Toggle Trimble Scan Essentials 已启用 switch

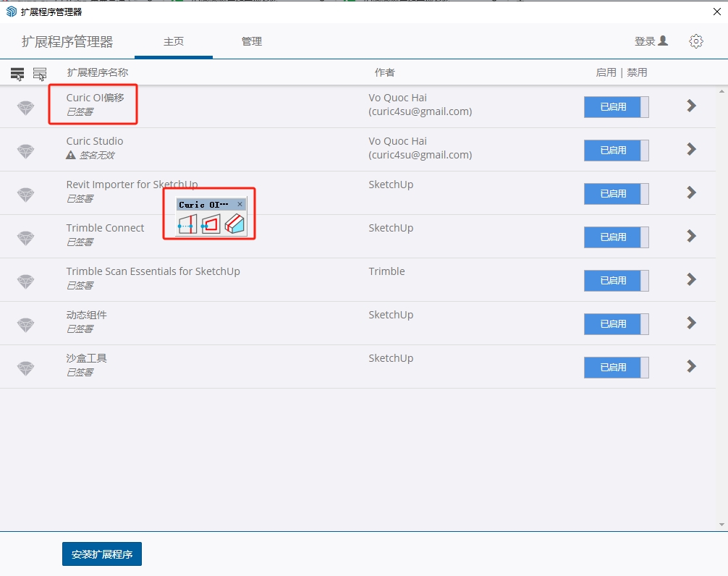coord(616,280)
